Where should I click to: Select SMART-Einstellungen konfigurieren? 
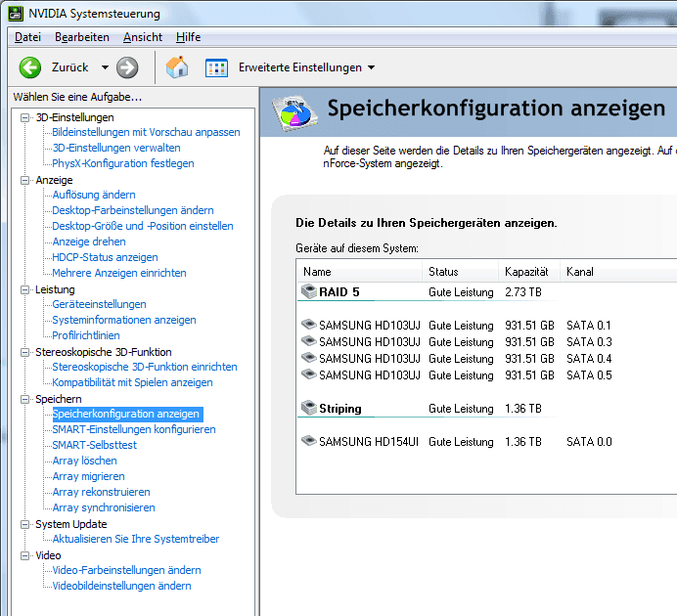pyautogui.click(x=134, y=429)
